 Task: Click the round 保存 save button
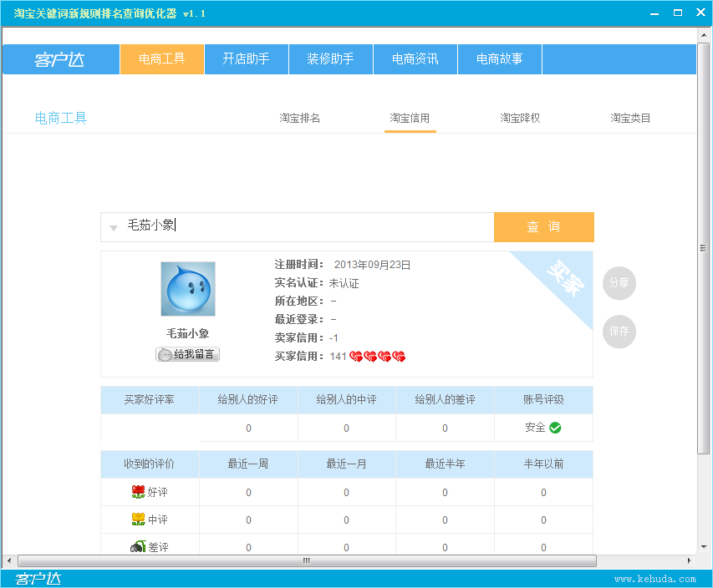click(x=619, y=332)
